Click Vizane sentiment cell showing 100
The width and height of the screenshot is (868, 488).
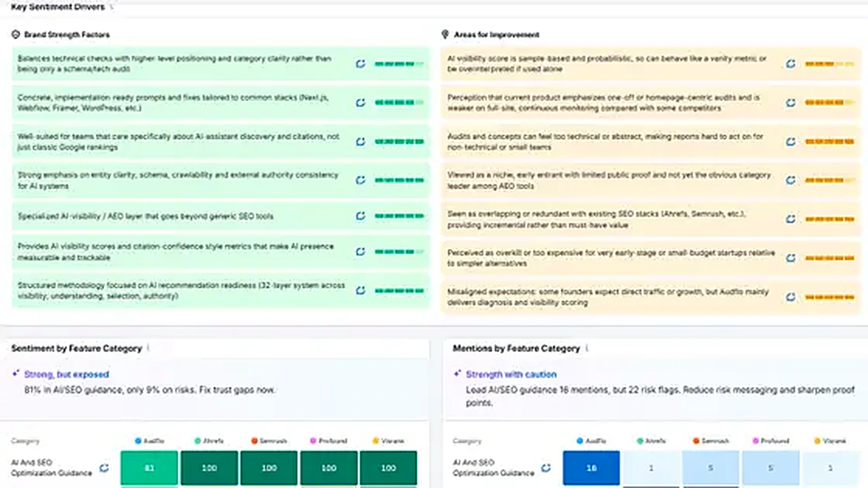pos(389,468)
